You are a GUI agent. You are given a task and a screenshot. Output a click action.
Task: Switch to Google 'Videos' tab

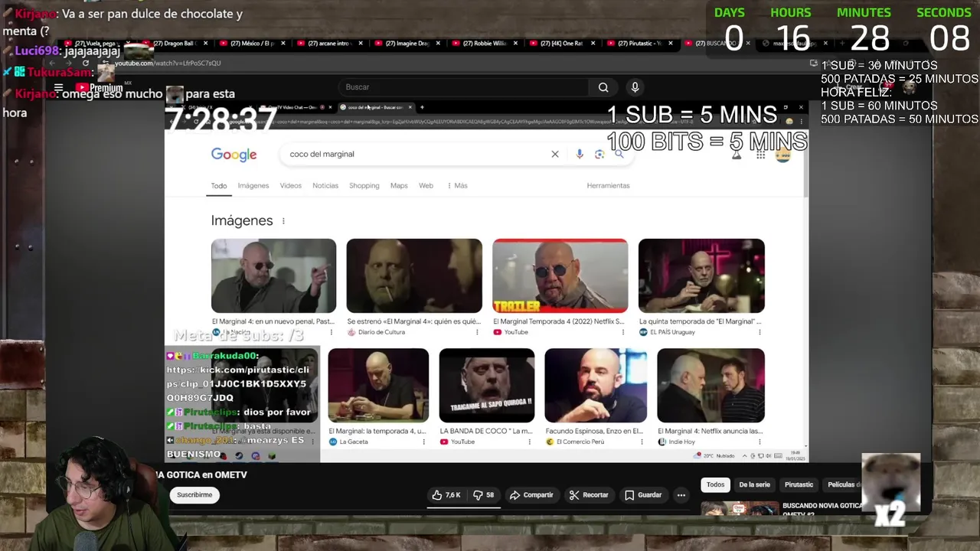click(x=290, y=186)
